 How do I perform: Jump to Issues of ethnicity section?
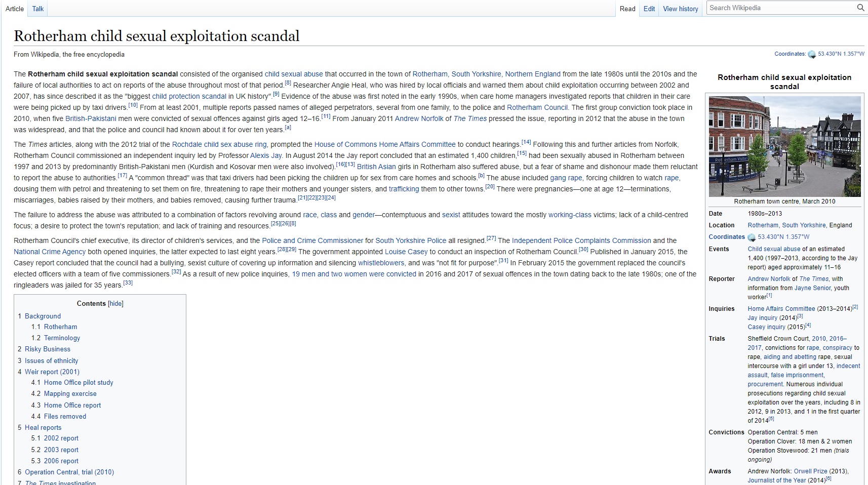pos(51,360)
